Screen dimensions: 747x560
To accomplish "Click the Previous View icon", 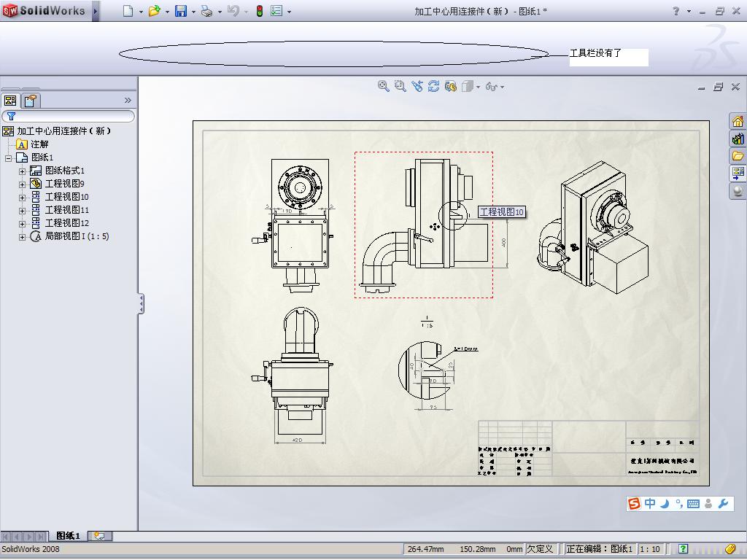I will [417, 86].
